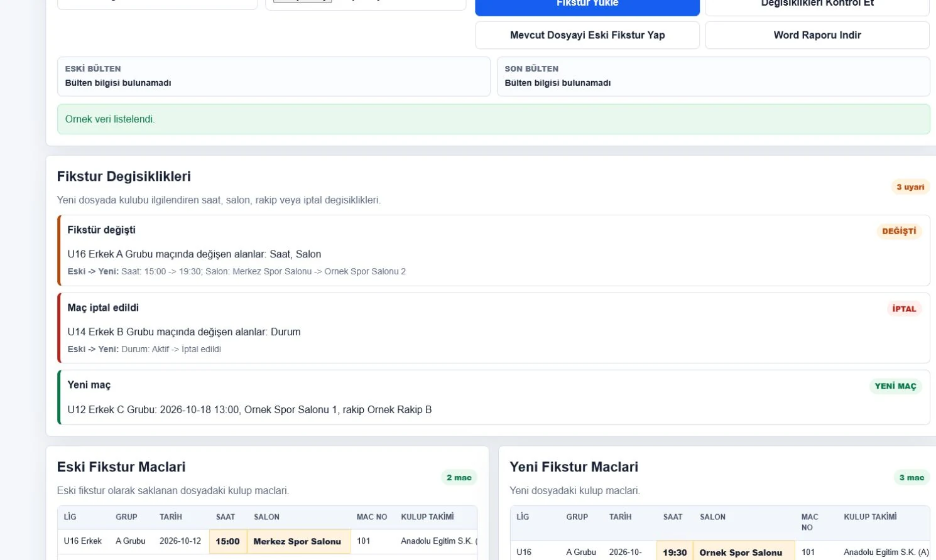This screenshot has height=560, width=936.
Task: Click the U16 Erkek A Grubu change description
Action: tap(194, 254)
